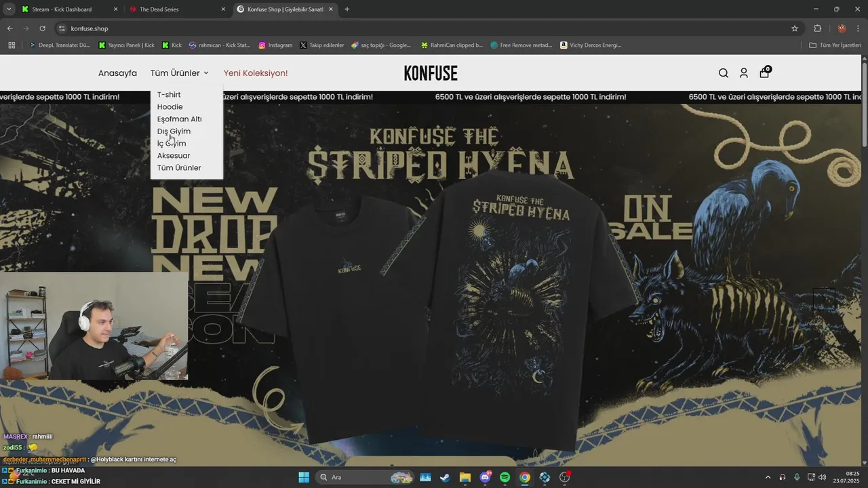The image size is (868, 488).
Task: Go to Anasayfa
Action: 117,73
